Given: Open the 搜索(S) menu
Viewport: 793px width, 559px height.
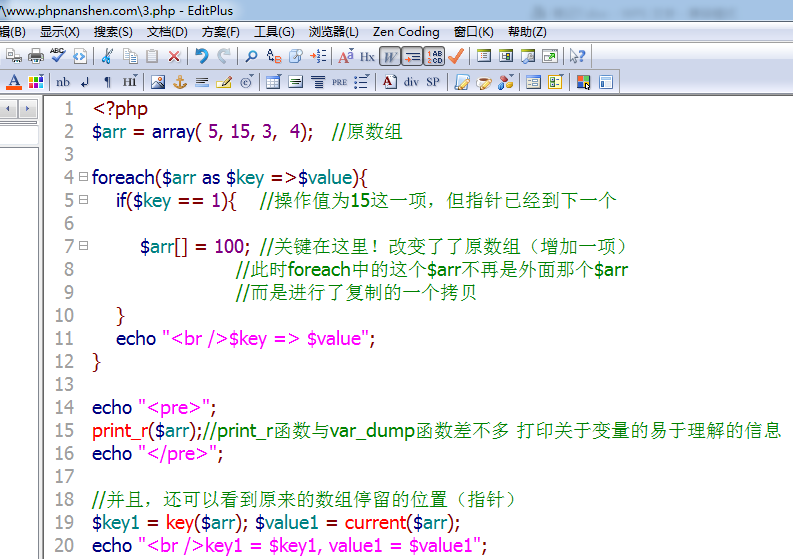Looking at the screenshot, I should click(x=113, y=32).
